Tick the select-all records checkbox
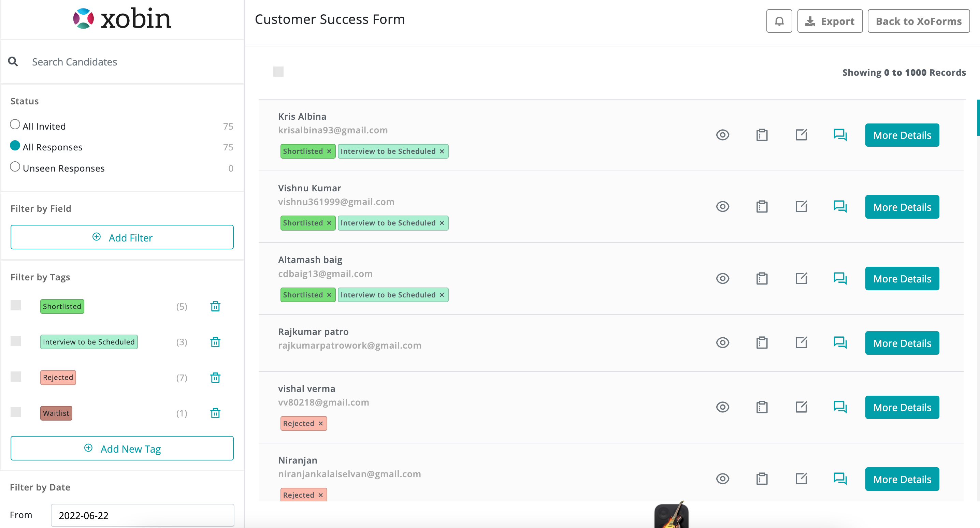This screenshot has height=528, width=980. click(278, 72)
